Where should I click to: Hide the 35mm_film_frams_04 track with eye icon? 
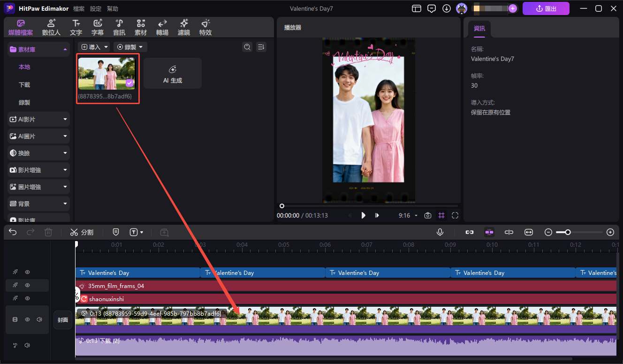click(x=27, y=285)
